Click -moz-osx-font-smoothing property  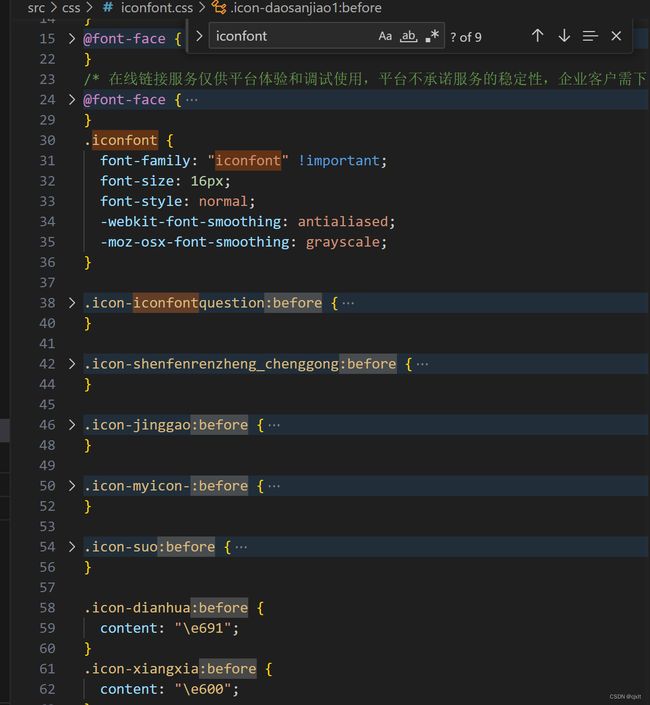point(195,242)
